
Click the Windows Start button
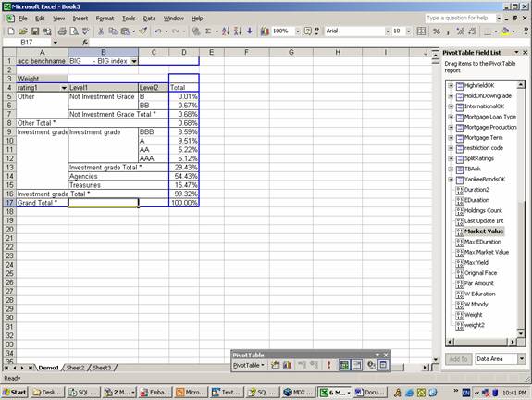tap(15, 393)
